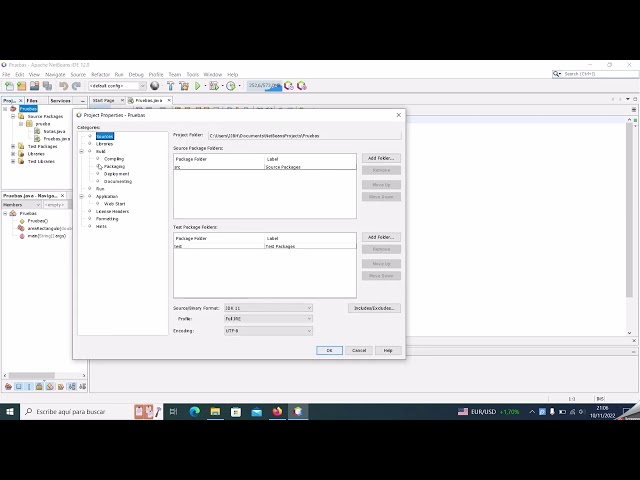Screen dimensions: 640x480
Task: Select the Deployment category
Action: (116, 174)
